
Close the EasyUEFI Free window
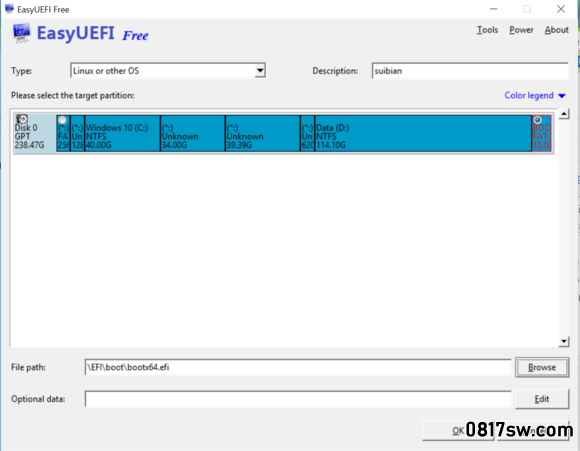pyautogui.click(x=561, y=9)
